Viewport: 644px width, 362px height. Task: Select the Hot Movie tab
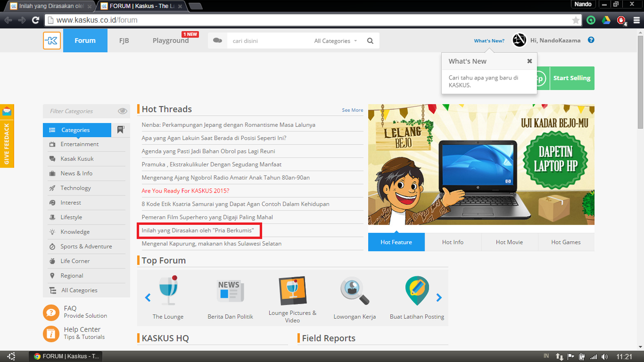[x=509, y=242]
